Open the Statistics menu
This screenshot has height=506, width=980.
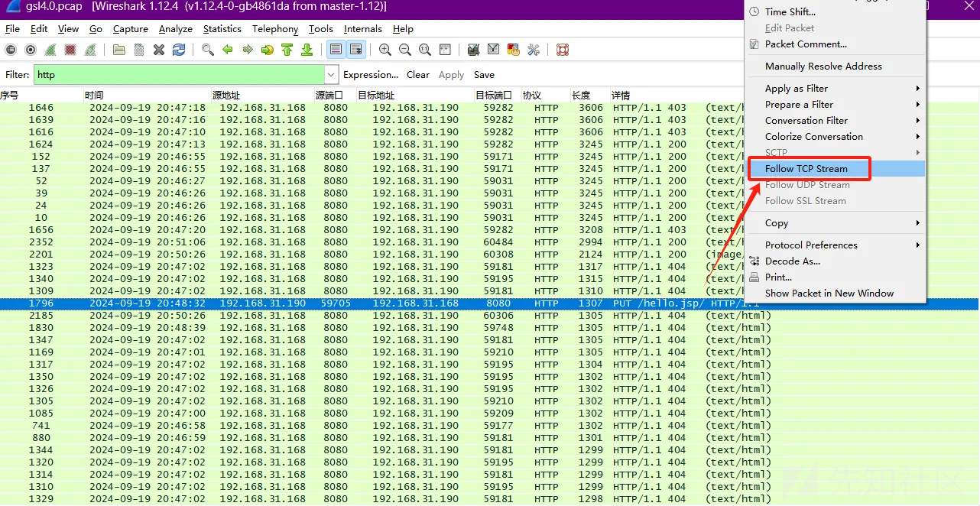[x=222, y=29]
